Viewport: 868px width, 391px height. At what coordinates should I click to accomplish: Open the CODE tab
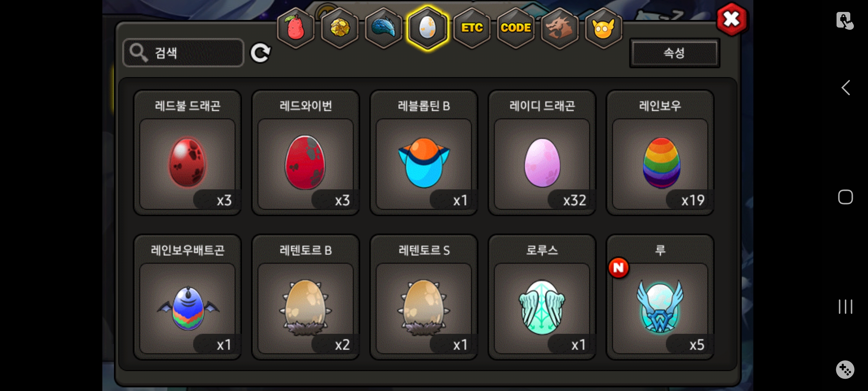tap(516, 28)
